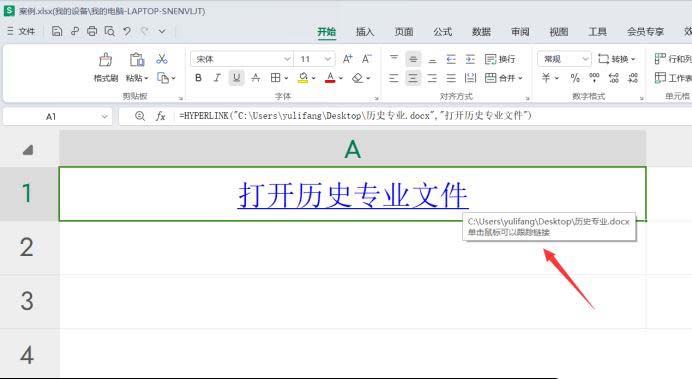The image size is (692, 379).
Task: Click the Undo arrow icon
Action: click(x=127, y=31)
